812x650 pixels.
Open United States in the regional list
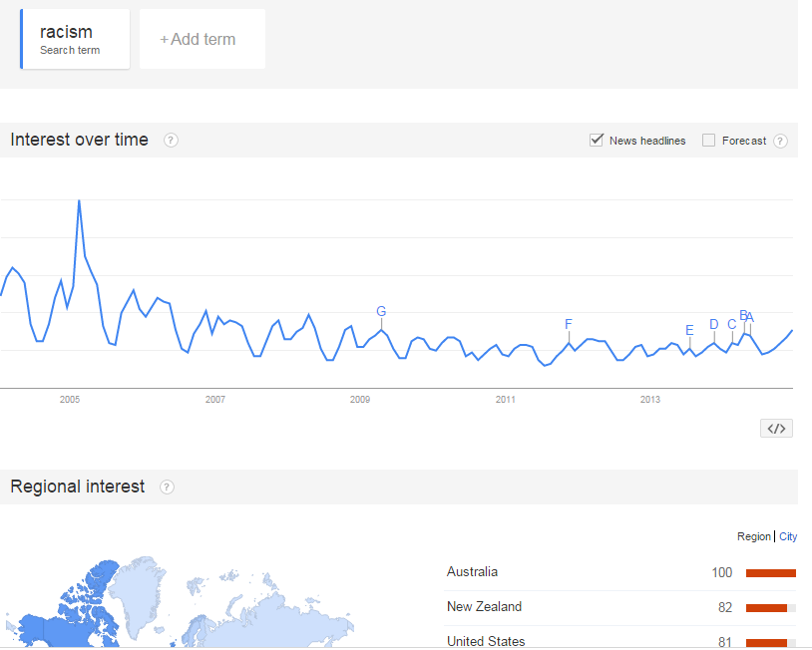[x=486, y=641]
